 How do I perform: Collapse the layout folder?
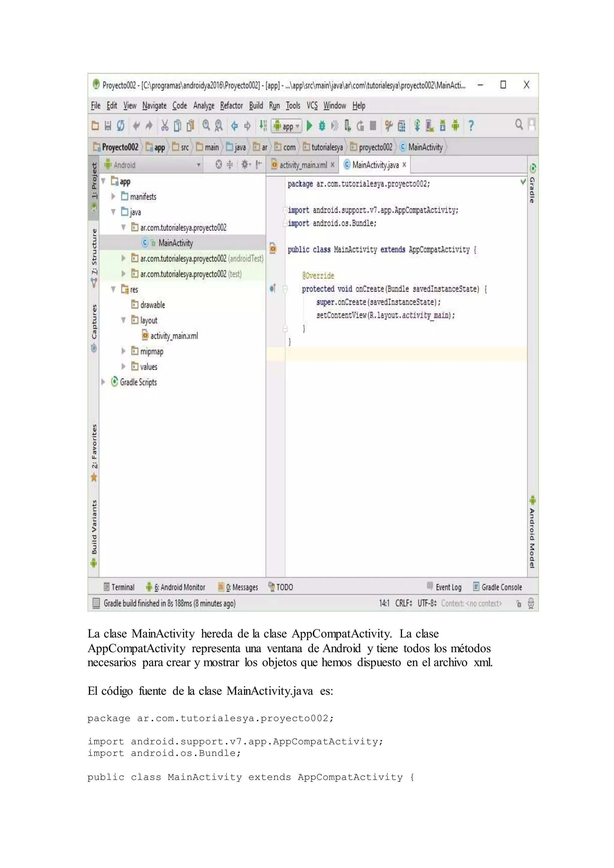[123, 320]
